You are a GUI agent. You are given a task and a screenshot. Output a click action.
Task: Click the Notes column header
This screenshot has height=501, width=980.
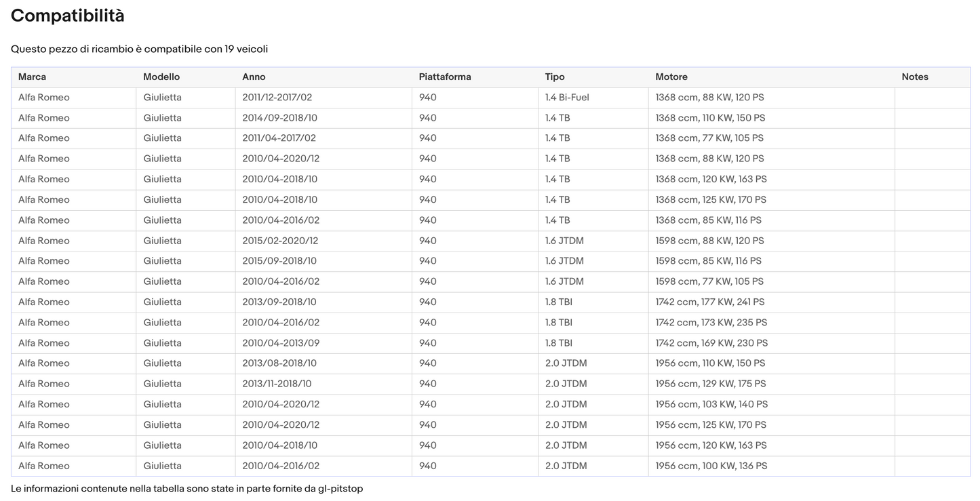point(915,77)
